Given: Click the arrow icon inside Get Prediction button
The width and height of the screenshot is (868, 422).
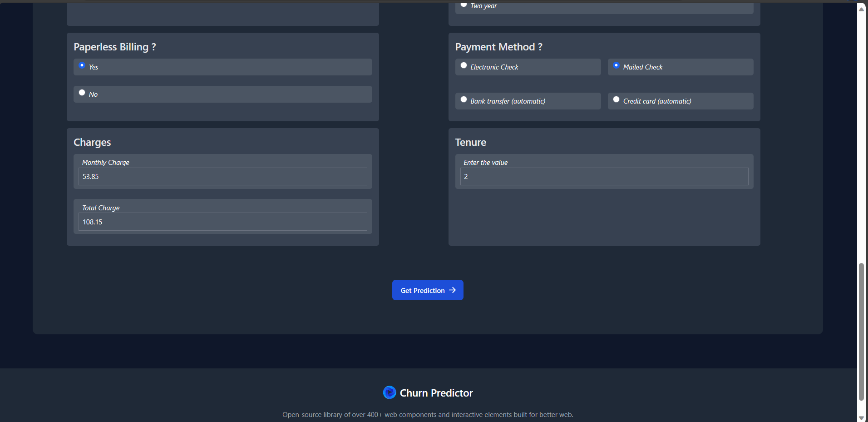Looking at the screenshot, I should (x=452, y=290).
